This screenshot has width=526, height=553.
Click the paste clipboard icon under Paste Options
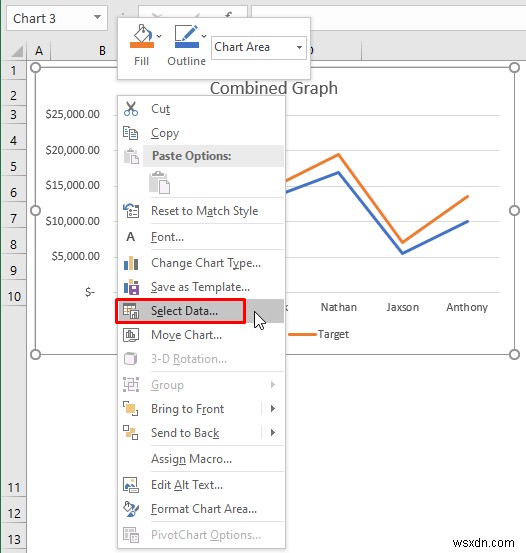tap(159, 182)
